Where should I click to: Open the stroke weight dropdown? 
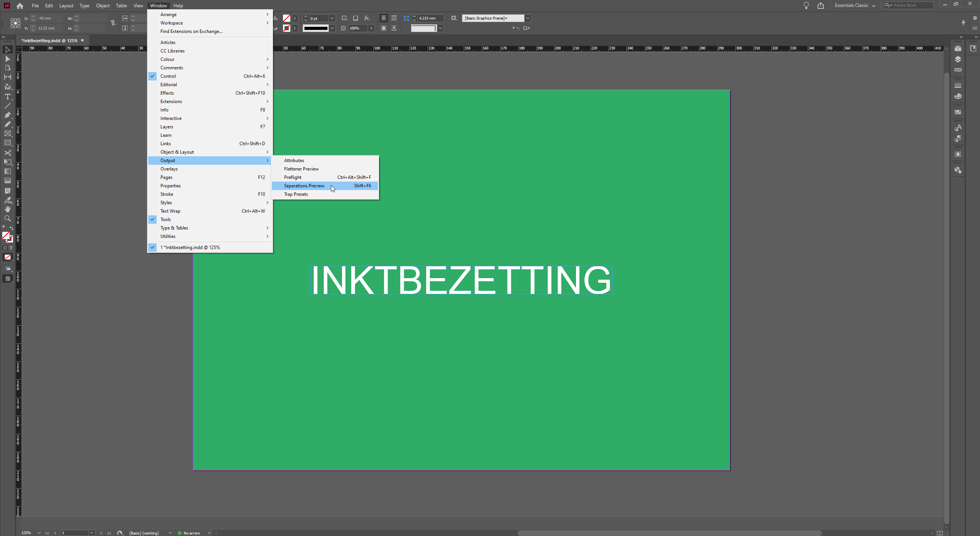pyautogui.click(x=332, y=18)
